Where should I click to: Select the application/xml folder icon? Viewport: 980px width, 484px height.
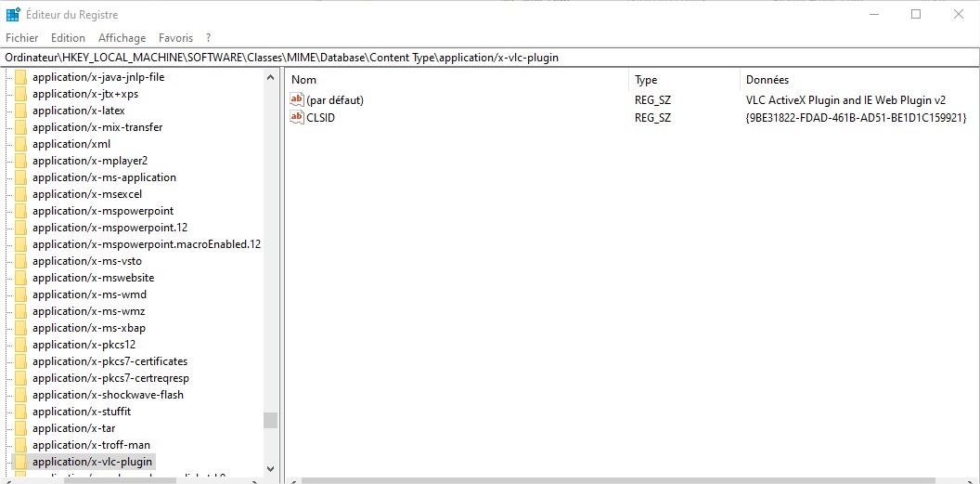(x=21, y=144)
